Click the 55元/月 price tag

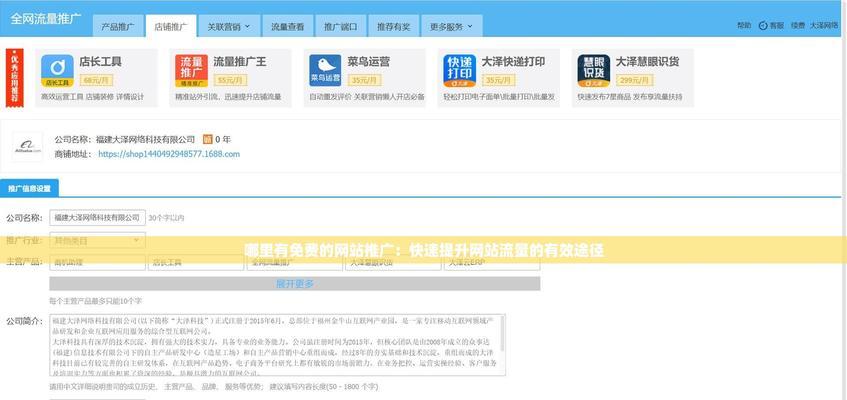[x=231, y=80]
